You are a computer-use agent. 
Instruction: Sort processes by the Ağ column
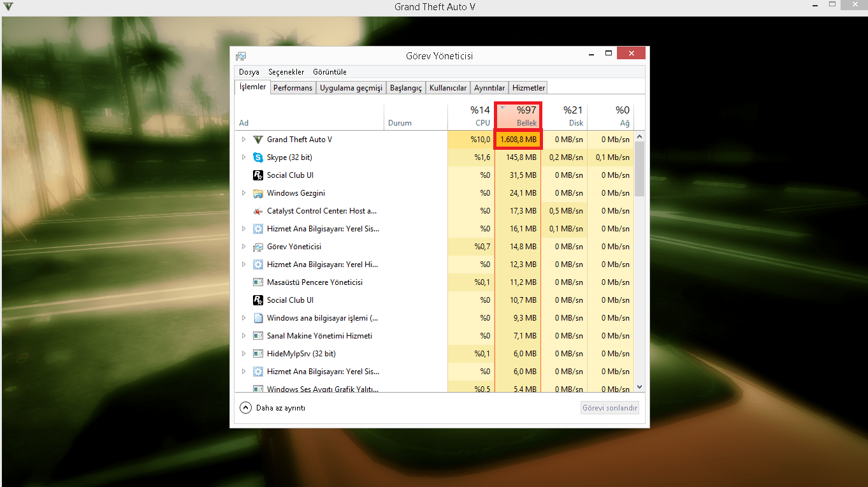610,116
